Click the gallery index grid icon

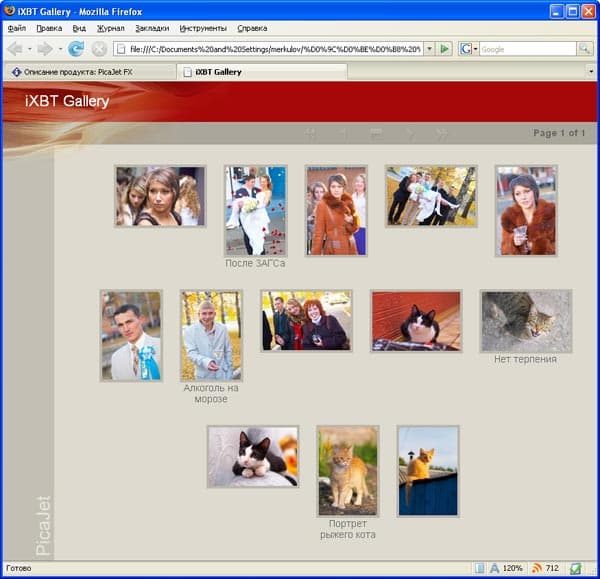point(376,133)
